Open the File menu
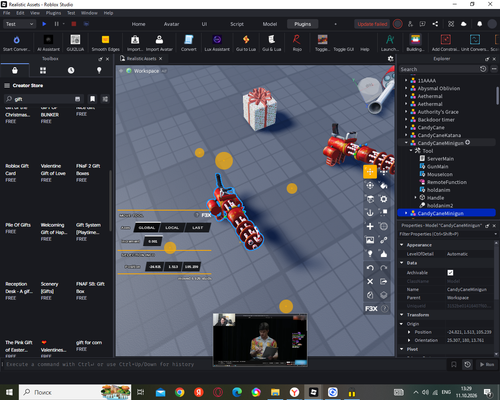This screenshot has width=500, height=400. click(x=7, y=13)
